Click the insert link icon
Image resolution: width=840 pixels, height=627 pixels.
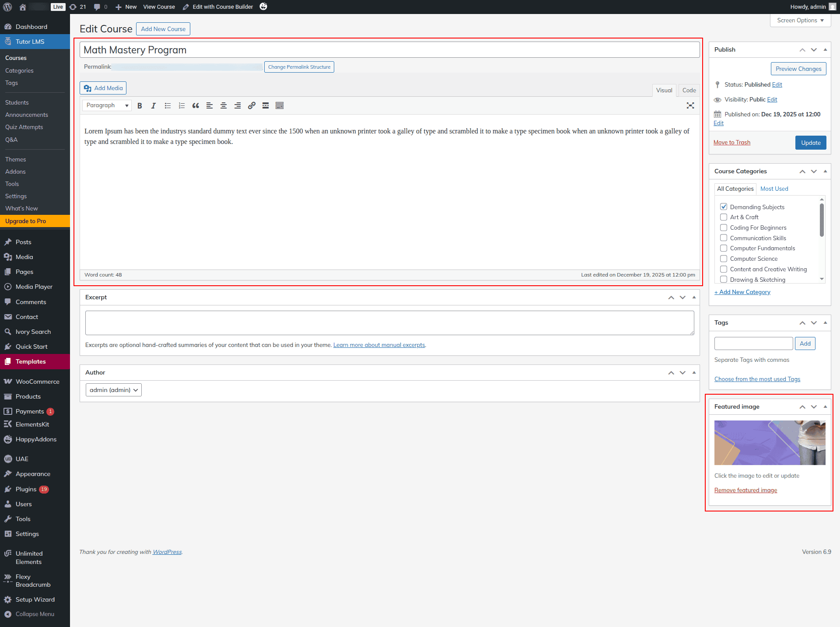[252, 105]
